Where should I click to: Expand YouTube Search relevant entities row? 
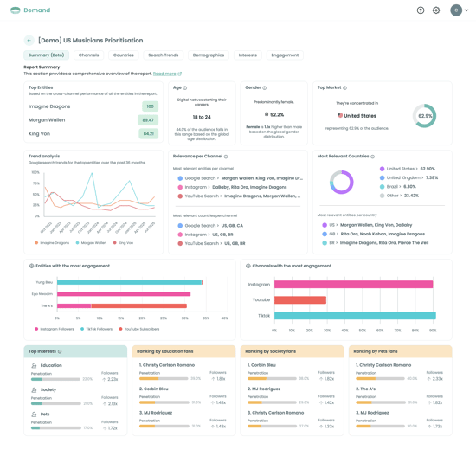click(x=239, y=196)
